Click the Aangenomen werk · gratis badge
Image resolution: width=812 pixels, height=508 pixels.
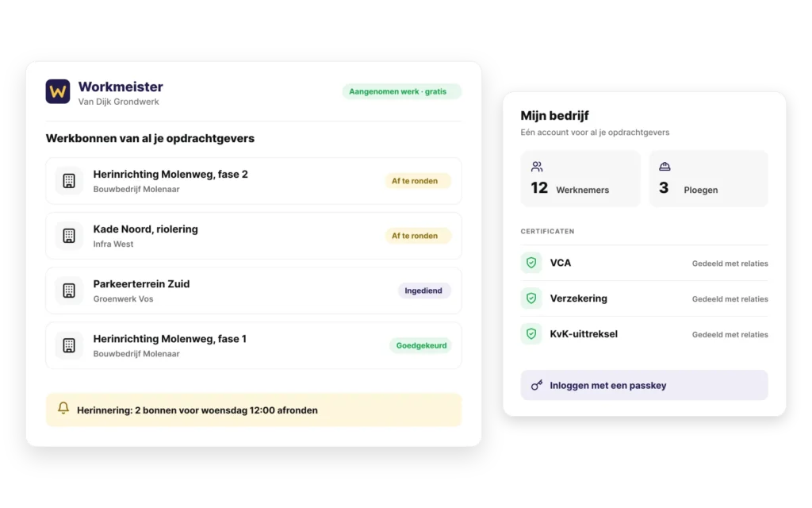tap(401, 92)
